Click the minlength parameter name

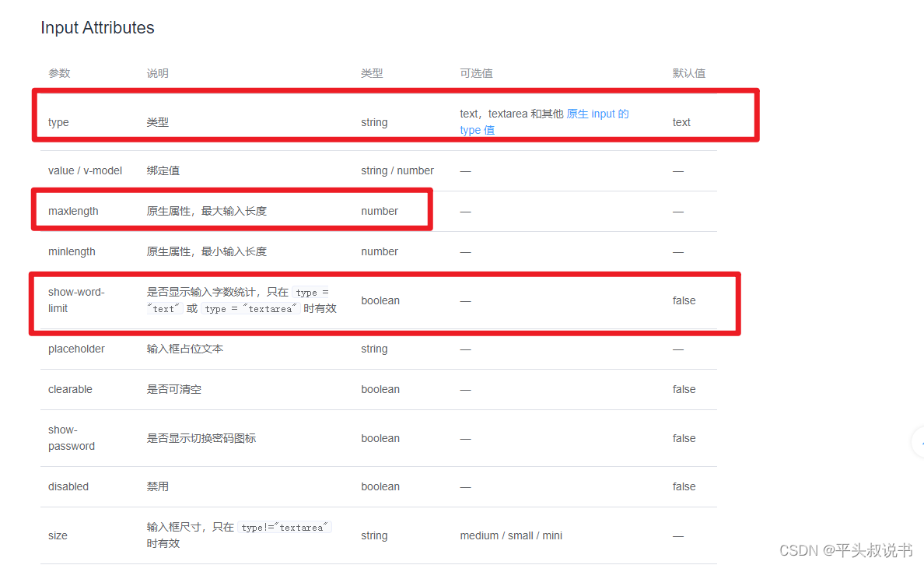[x=72, y=251]
